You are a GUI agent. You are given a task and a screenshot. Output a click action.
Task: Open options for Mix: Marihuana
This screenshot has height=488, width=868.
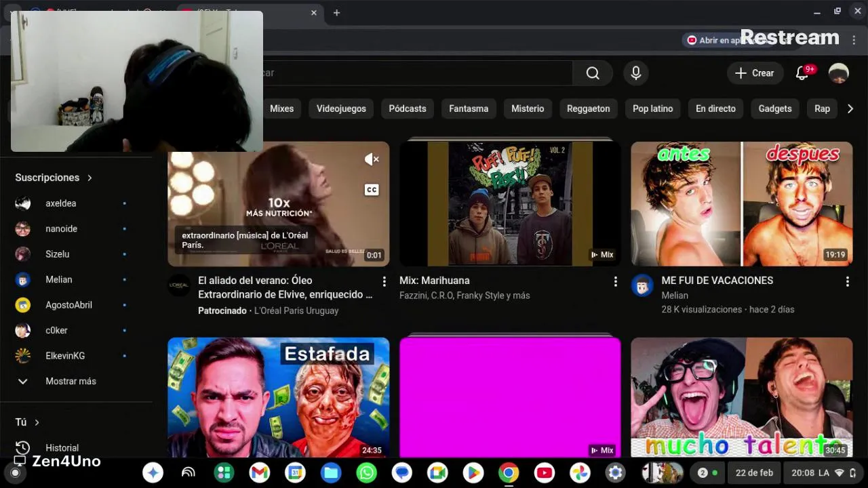(615, 281)
